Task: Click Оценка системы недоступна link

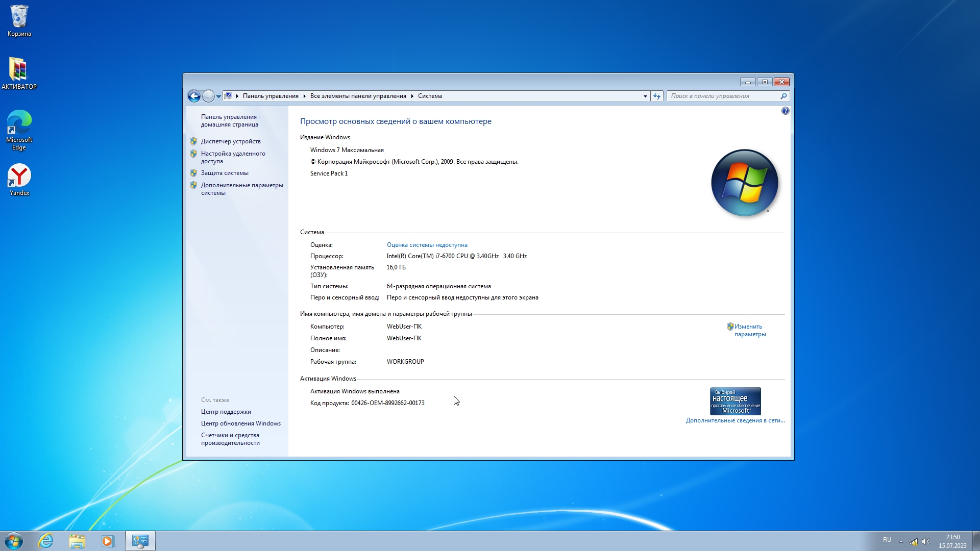Action: coord(427,245)
